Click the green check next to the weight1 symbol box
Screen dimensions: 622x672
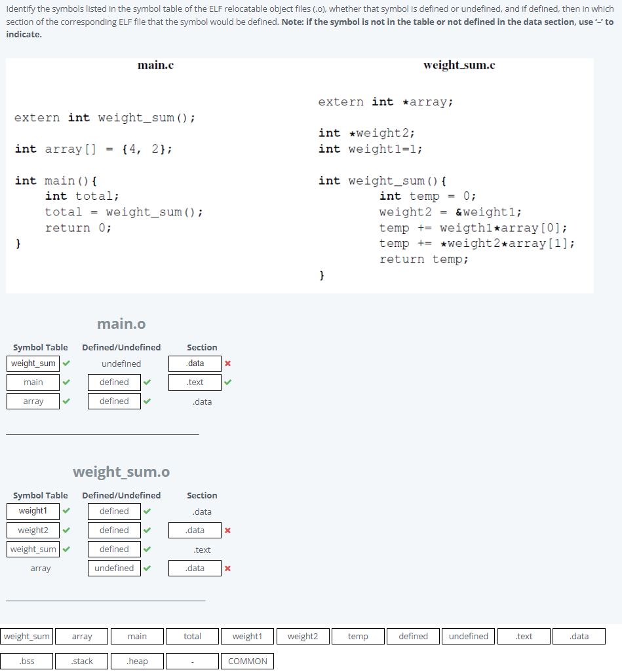66,510
